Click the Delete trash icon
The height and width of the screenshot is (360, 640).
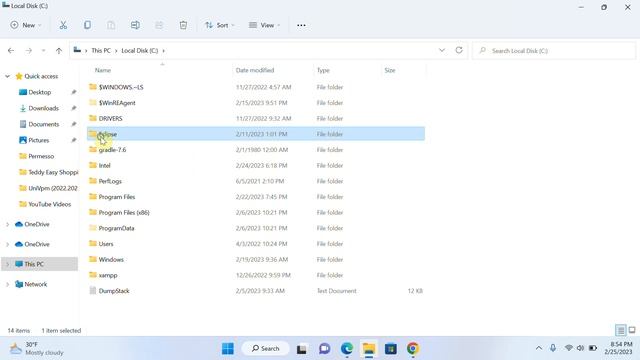(183, 25)
